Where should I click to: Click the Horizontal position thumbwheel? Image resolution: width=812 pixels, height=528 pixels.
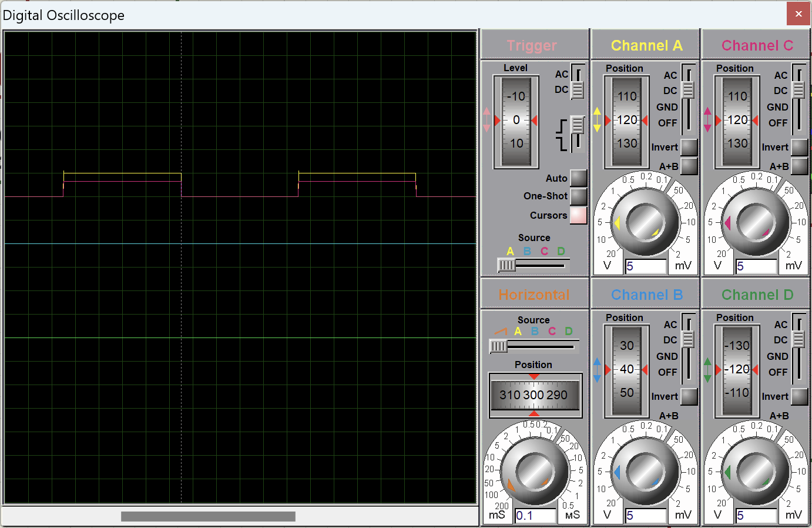tap(535, 395)
